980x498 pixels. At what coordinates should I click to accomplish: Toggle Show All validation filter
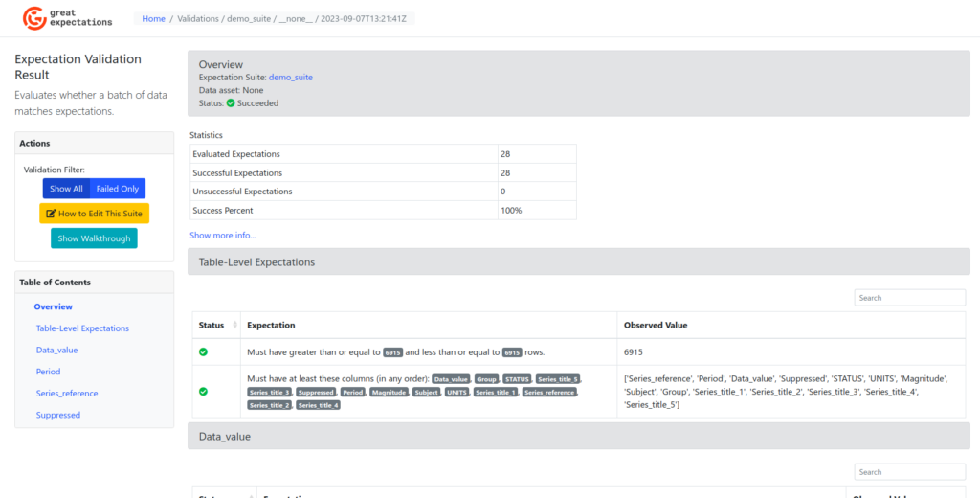(x=66, y=189)
